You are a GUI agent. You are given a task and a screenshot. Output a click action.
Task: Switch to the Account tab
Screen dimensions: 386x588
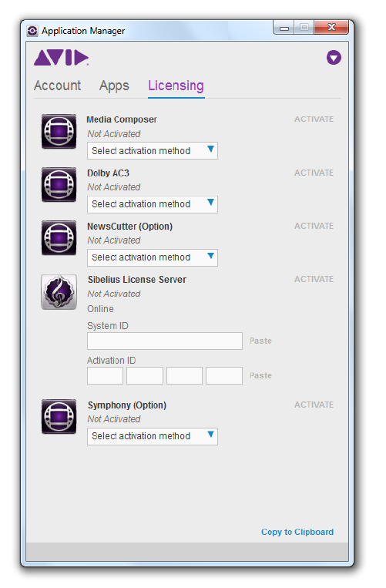[57, 86]
